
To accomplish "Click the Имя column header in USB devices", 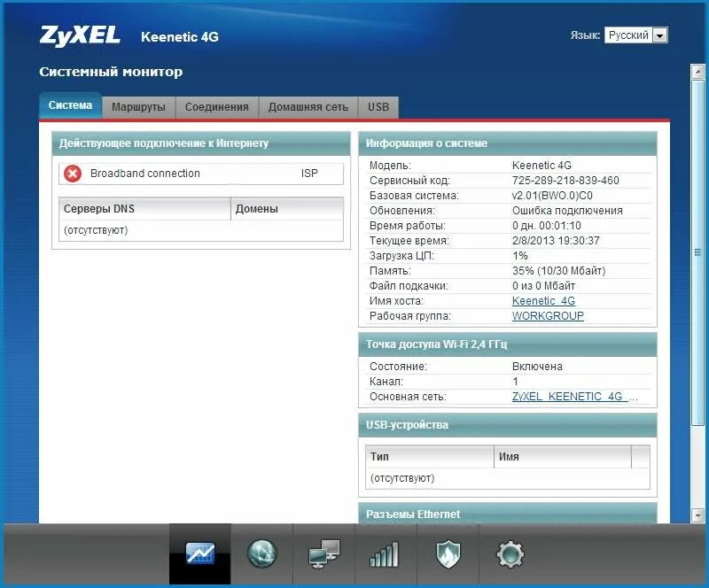I will 563,456.
